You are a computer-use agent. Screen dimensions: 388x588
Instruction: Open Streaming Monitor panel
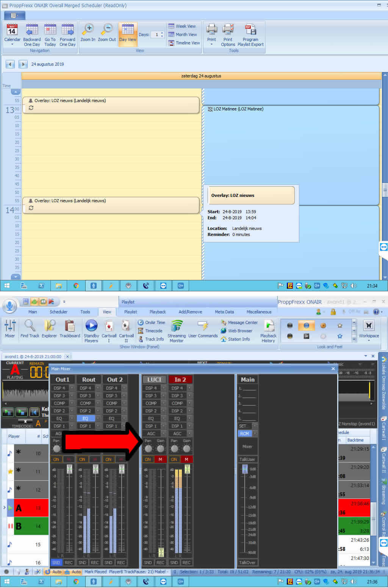[177, 331]
